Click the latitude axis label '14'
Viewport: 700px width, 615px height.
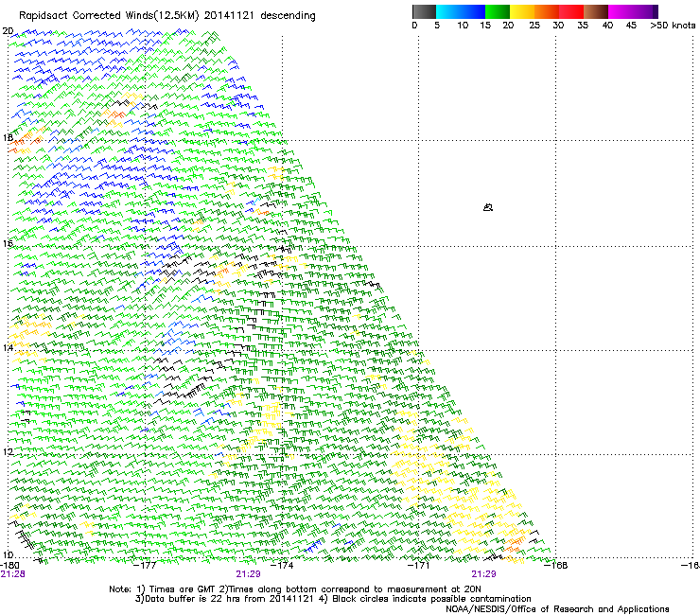point(8,347)
